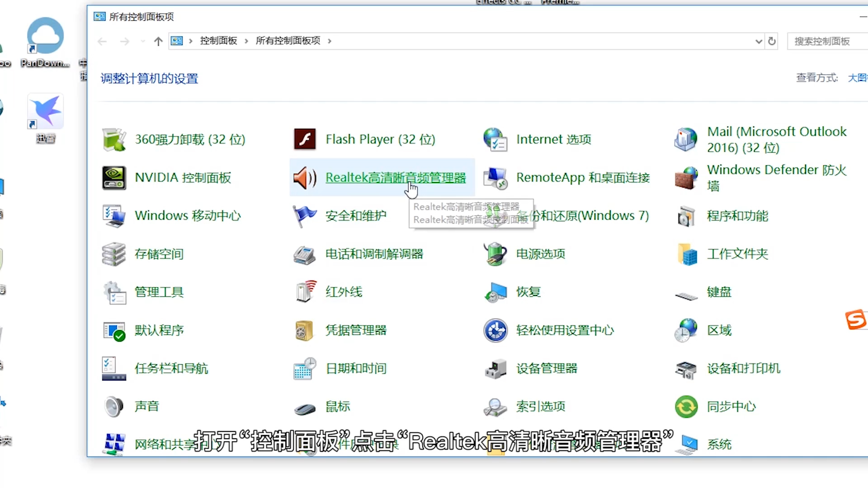
Task: Click the 声音 speaker icon
Action: tap(114, 407)
